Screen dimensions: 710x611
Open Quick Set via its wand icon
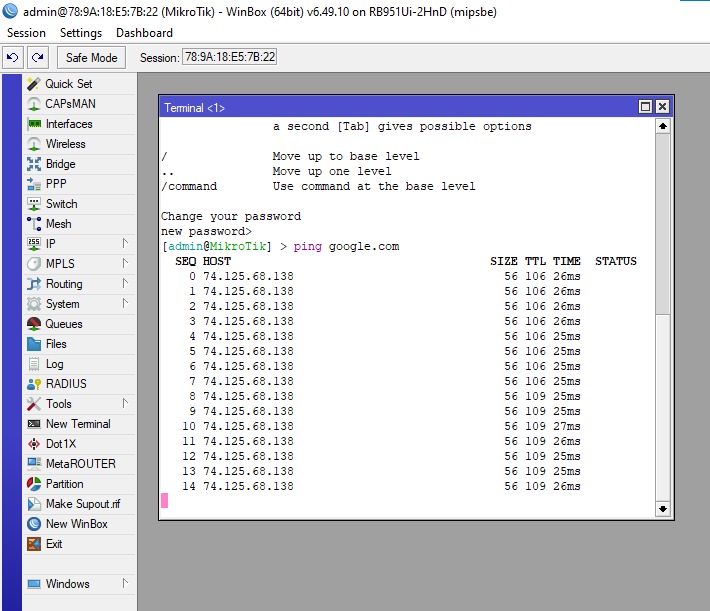pyautogui.click(x=34, y=84)
